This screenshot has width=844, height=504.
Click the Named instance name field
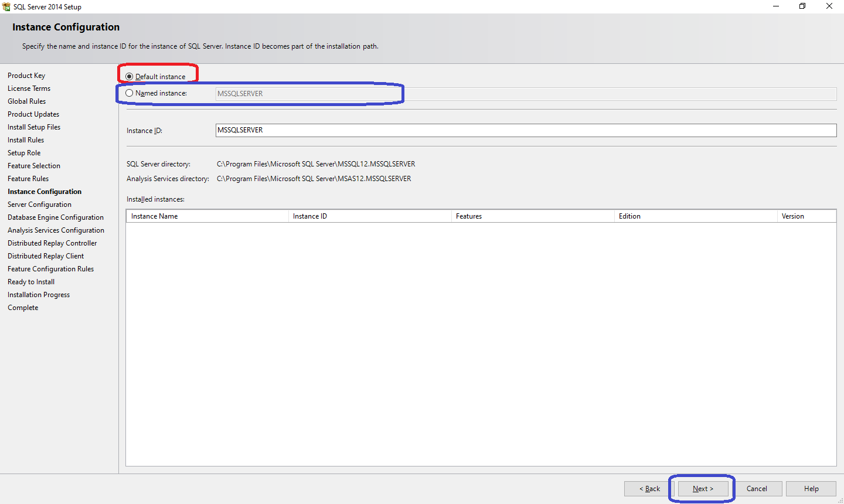pyautogui.click(x=526, y=94)
